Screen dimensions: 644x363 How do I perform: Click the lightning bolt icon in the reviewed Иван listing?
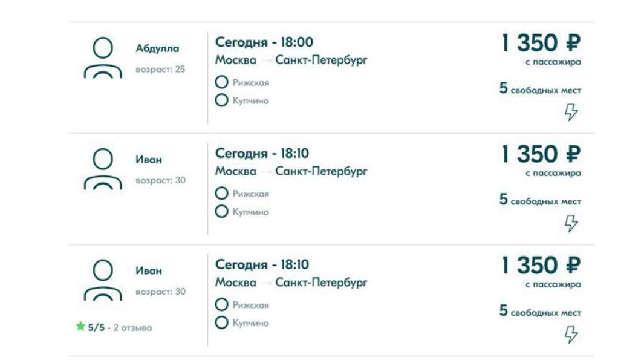(x=571, y=335)
